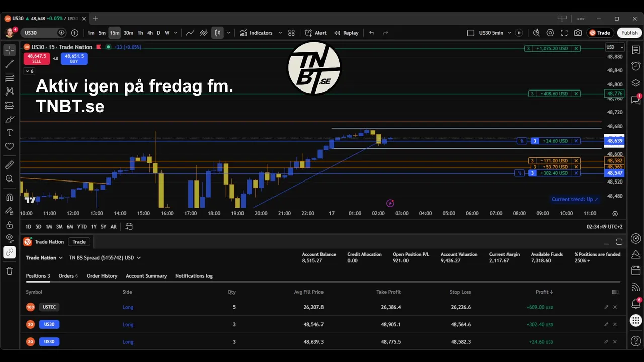Open the Fibonacci tools in left toolbar

[x=9, y=77]
